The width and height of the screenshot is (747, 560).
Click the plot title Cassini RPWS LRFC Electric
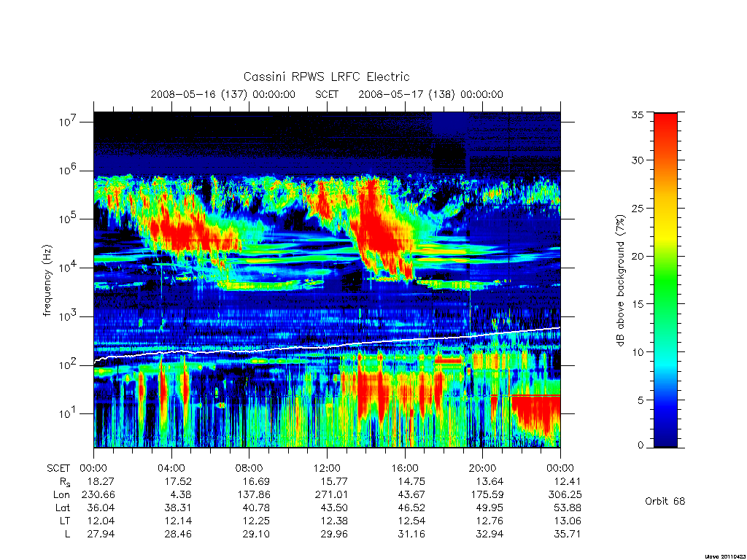[x=326, y=77]
